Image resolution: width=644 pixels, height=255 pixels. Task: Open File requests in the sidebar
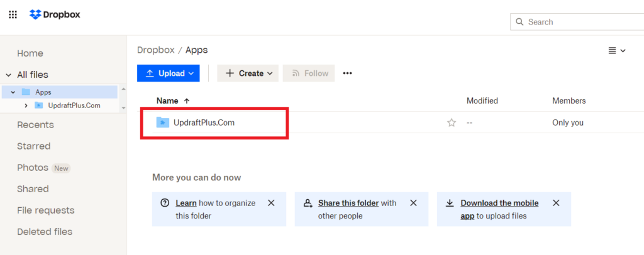click(x=45, y=210)
